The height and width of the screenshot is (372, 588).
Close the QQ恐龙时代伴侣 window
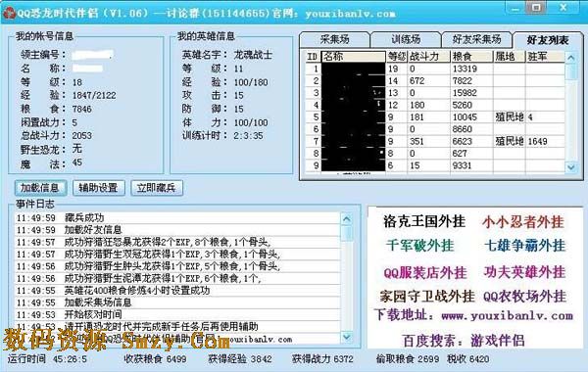[563, 8]
